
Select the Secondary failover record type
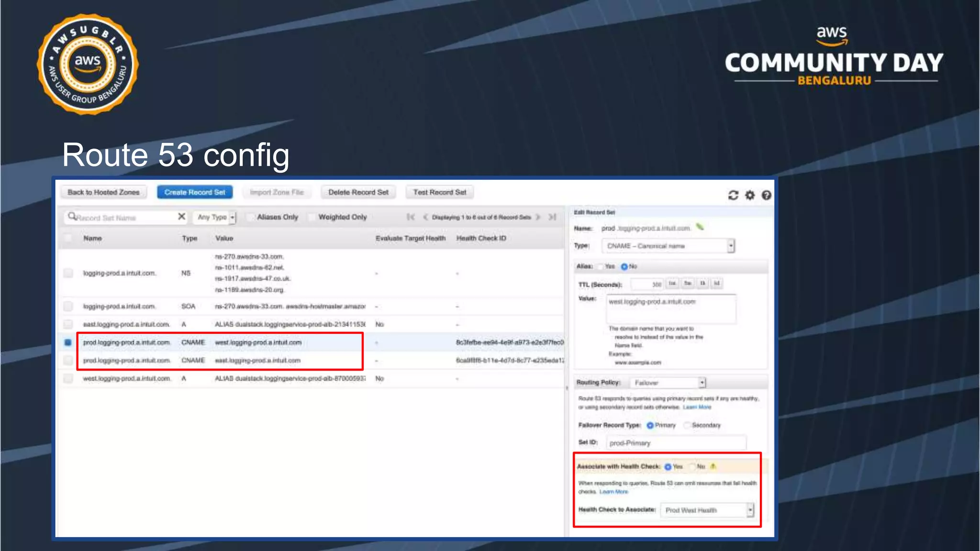pos(687,425)
